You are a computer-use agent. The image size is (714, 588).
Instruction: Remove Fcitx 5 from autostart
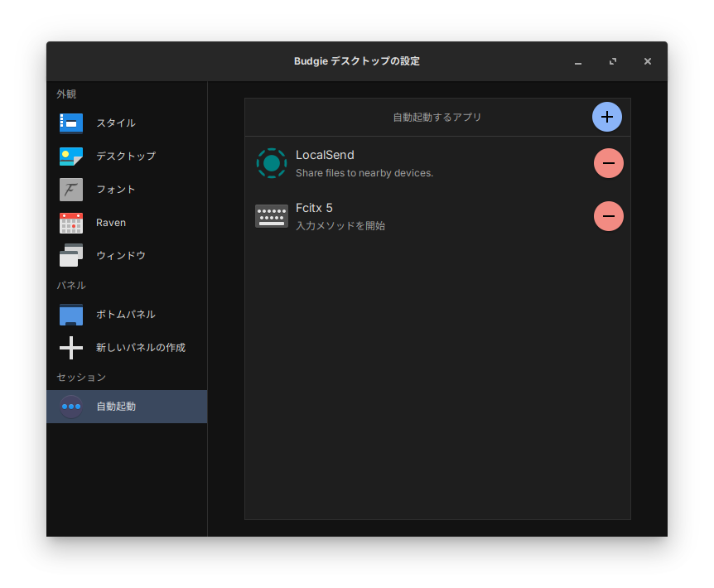[x=609, y=216]
